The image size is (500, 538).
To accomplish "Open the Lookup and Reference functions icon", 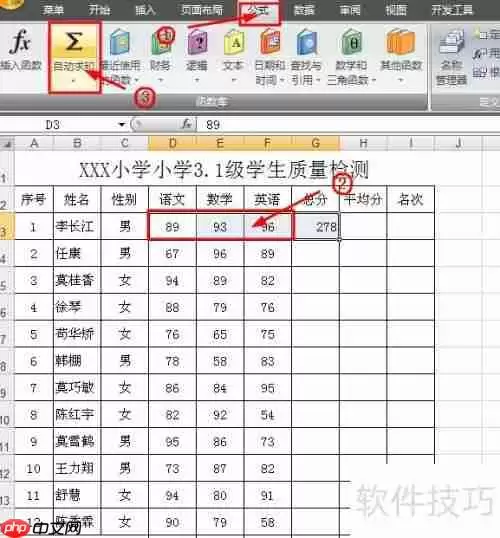I will click(307, 43).
